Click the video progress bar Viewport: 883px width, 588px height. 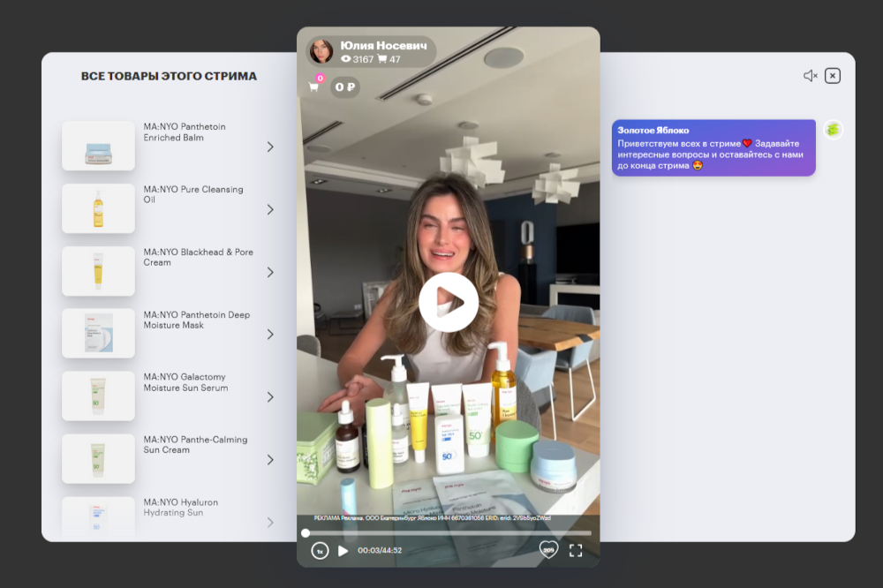(449, 532)
